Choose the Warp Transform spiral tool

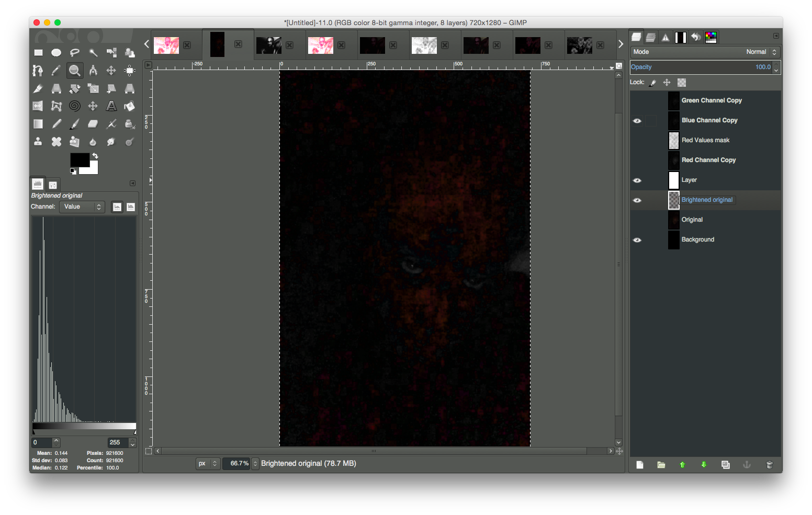pyautogui.click(x=75, y=106)
